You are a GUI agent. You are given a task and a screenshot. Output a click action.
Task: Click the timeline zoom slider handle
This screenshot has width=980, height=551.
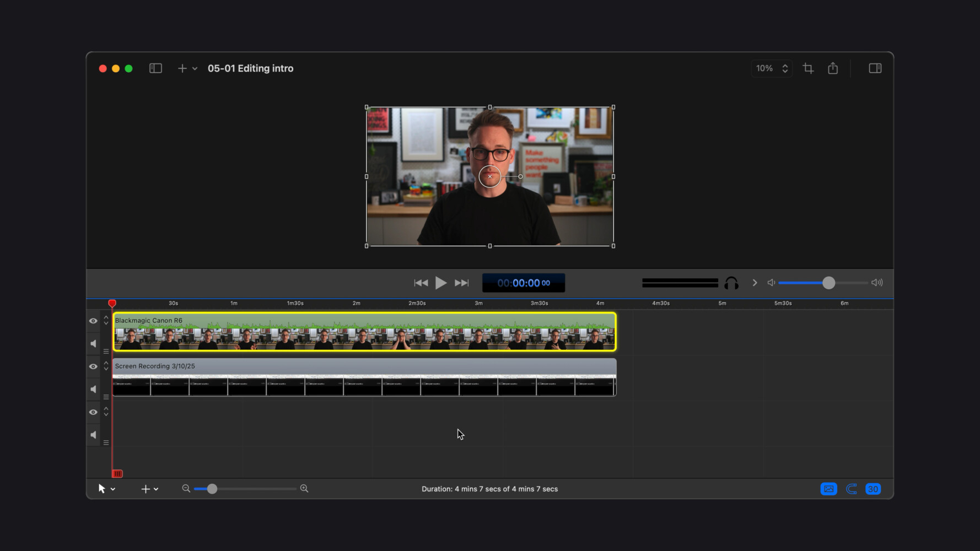[x=212, y=489]
